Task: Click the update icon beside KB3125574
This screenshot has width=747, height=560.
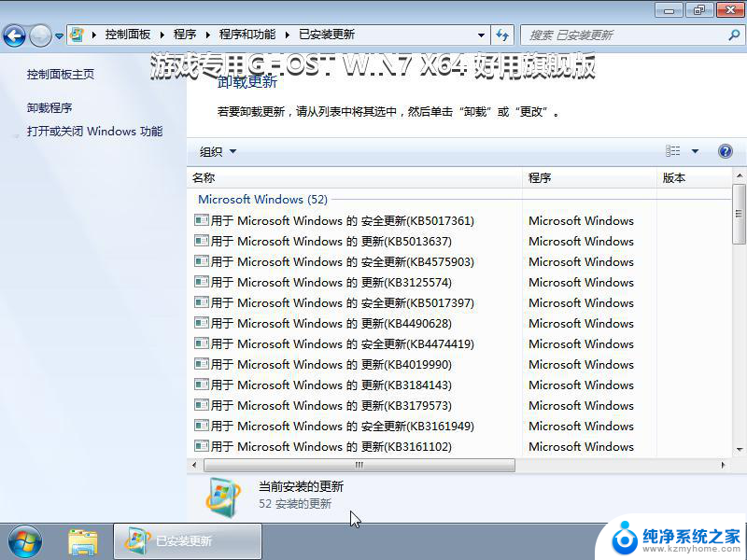Action: pos(202,282)
